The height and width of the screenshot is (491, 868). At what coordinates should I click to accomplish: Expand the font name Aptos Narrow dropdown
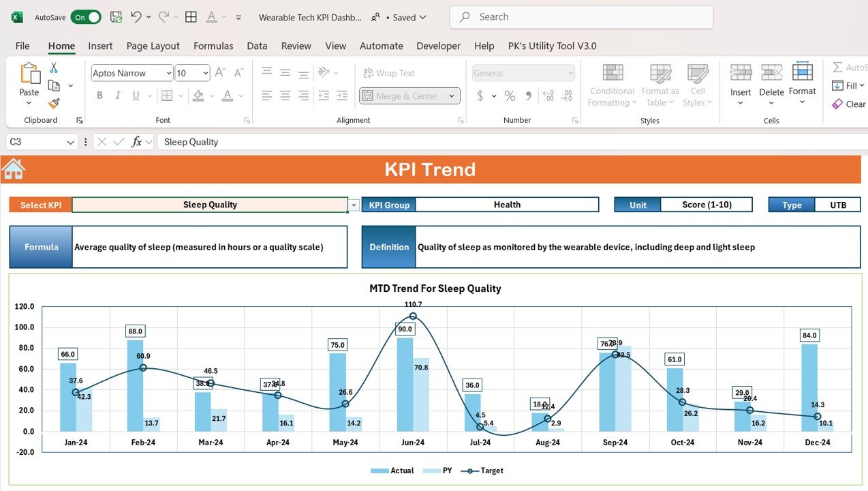168,73
